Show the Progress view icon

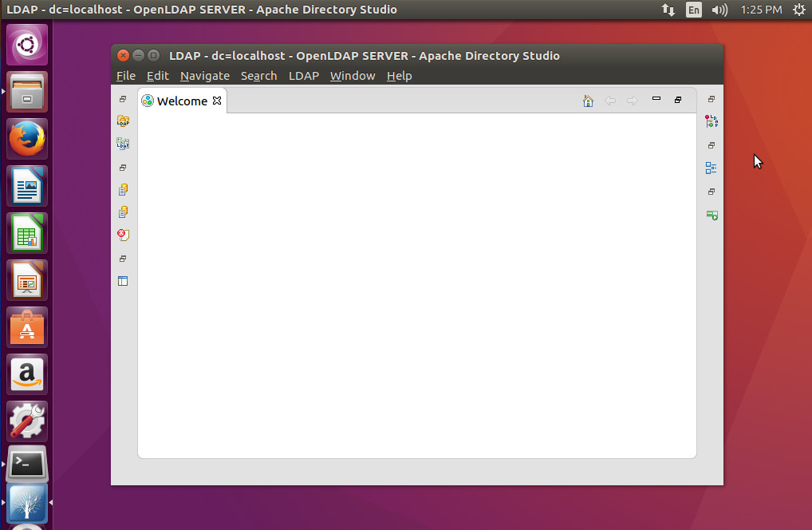click(711, 215)
